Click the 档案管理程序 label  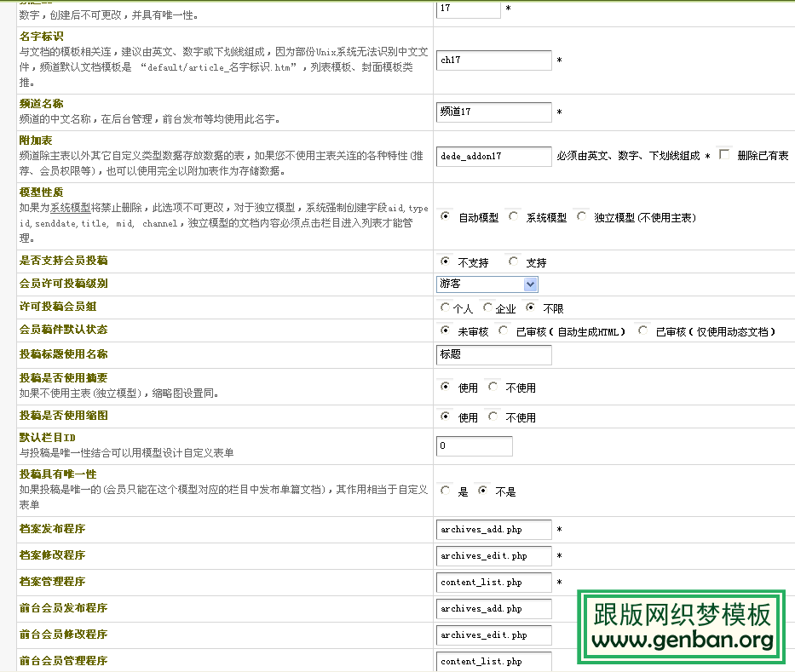pos(52,582)
